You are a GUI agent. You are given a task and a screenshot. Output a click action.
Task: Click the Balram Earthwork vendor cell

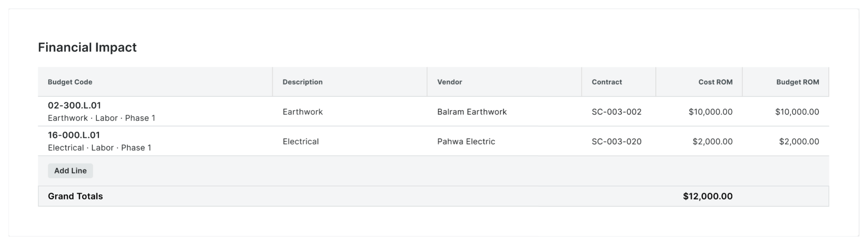tap(472, 112)
